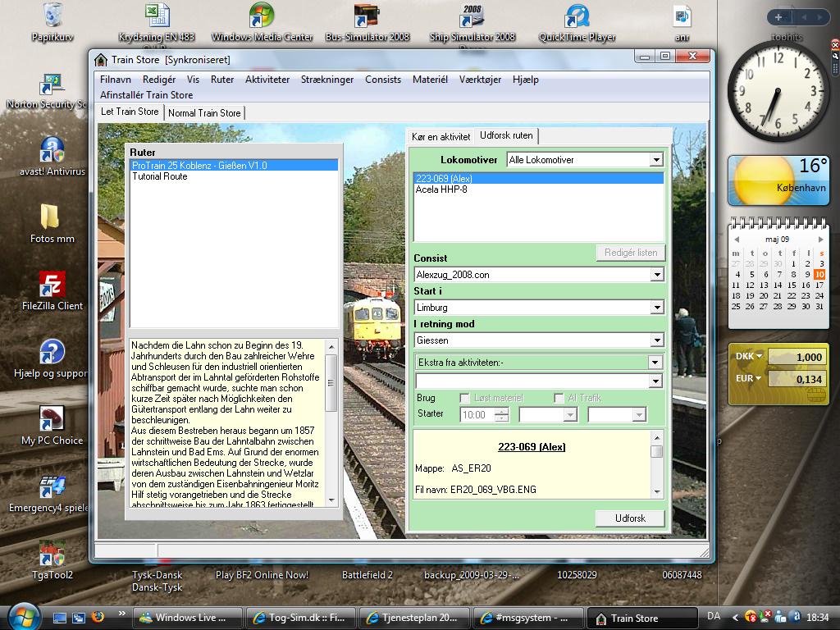Toggle the Løst materiel checkbox

point(464,398)
